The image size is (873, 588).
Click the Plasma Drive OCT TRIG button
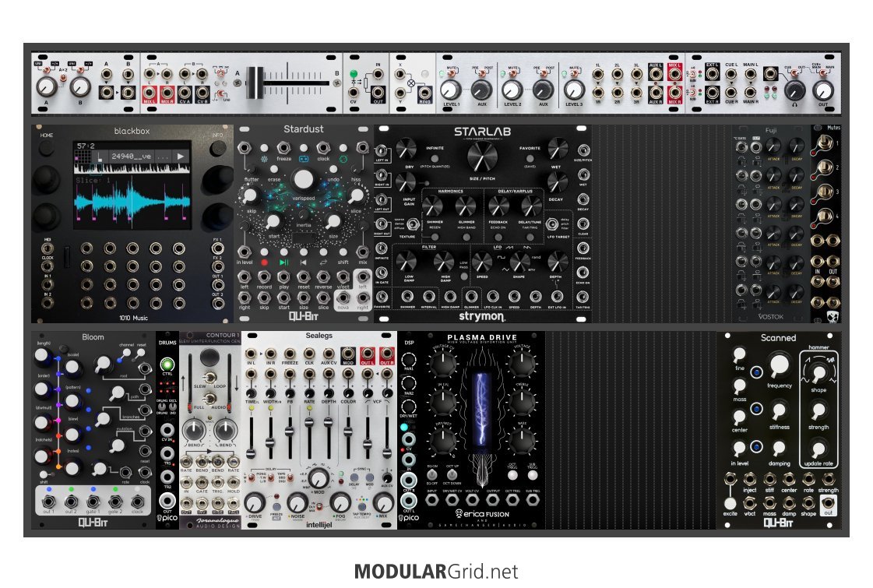tap(512, 476)
